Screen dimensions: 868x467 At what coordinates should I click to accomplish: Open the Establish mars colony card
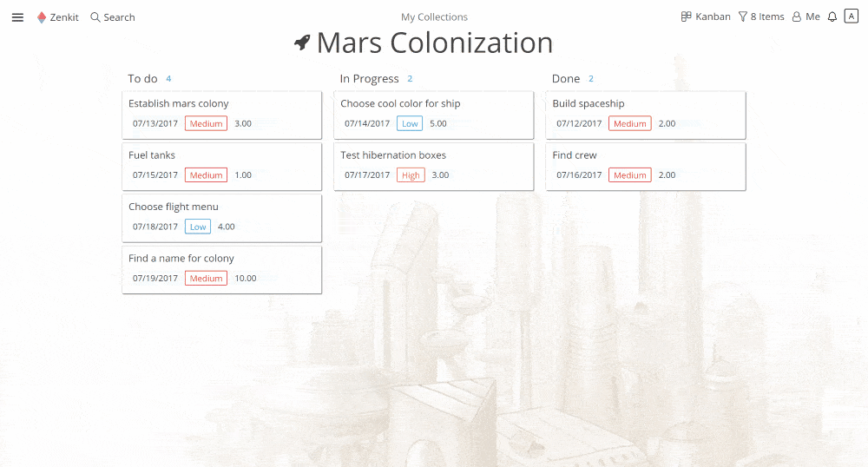coord(222,115)
